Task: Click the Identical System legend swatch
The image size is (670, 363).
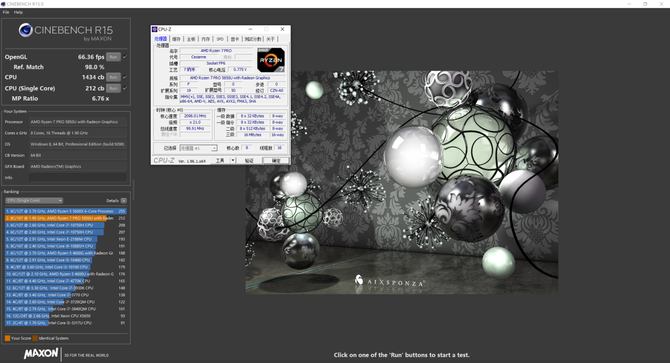Action: tap(35, 338)
